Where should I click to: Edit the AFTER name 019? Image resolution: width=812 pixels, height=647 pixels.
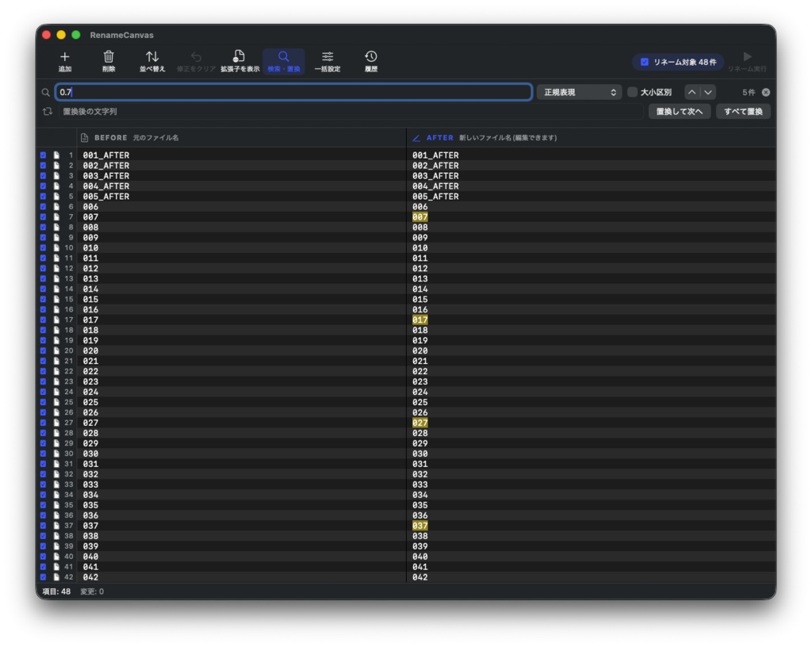pyautogui.click(x=420, y=341)
